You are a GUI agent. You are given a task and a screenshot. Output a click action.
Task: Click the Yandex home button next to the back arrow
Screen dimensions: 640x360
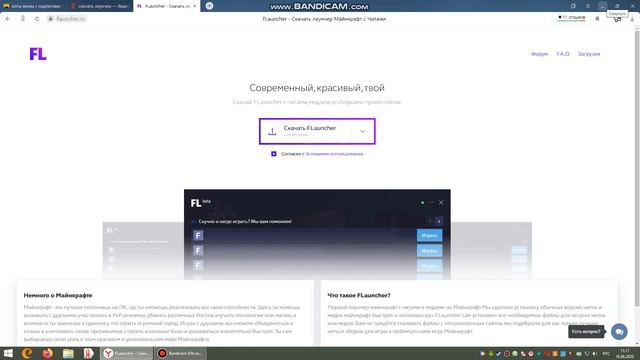pos(22,19)
